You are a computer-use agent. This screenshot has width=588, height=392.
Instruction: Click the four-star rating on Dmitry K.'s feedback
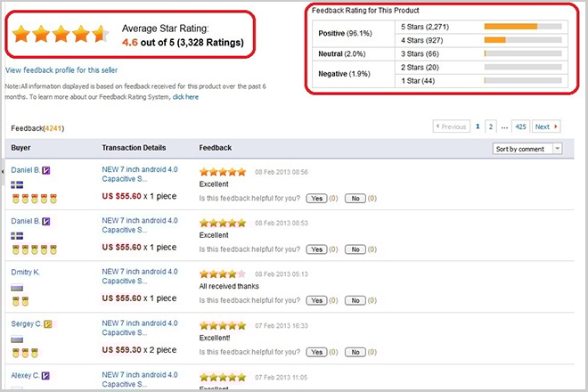(x=222, y=274)
